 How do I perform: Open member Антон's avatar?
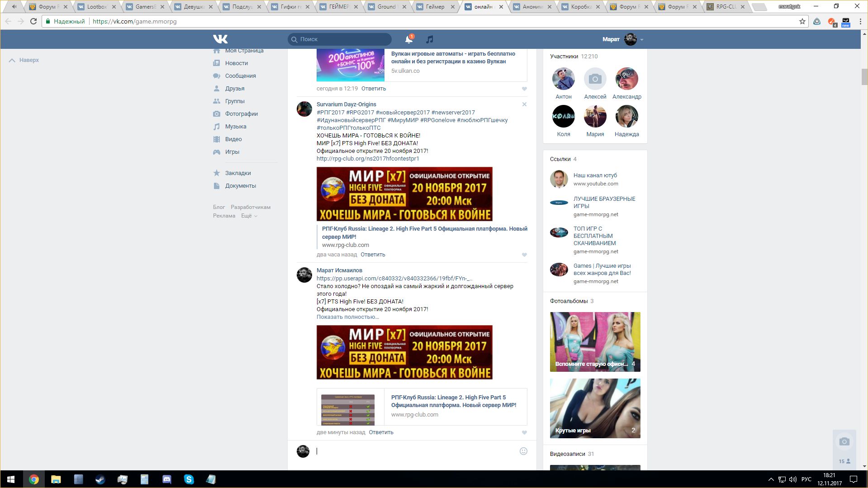pos(564,79)
